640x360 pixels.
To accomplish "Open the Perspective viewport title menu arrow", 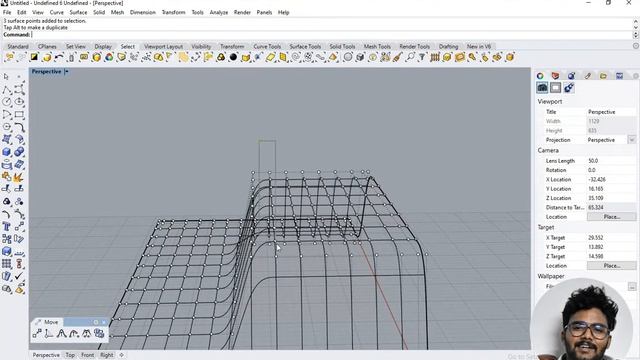I will click(x=66, y=71).
